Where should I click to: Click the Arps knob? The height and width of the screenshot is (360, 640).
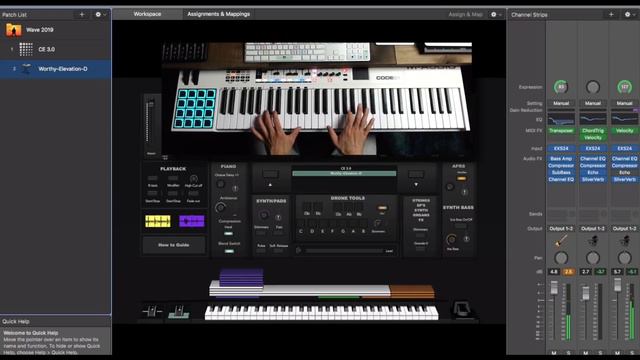[450, 187]
